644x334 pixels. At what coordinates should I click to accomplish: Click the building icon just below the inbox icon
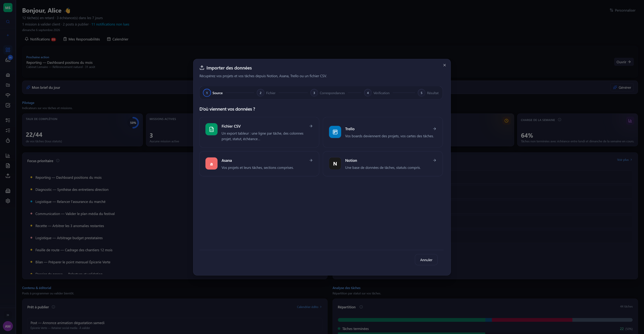pyautogui.click(x=8, y=75)
